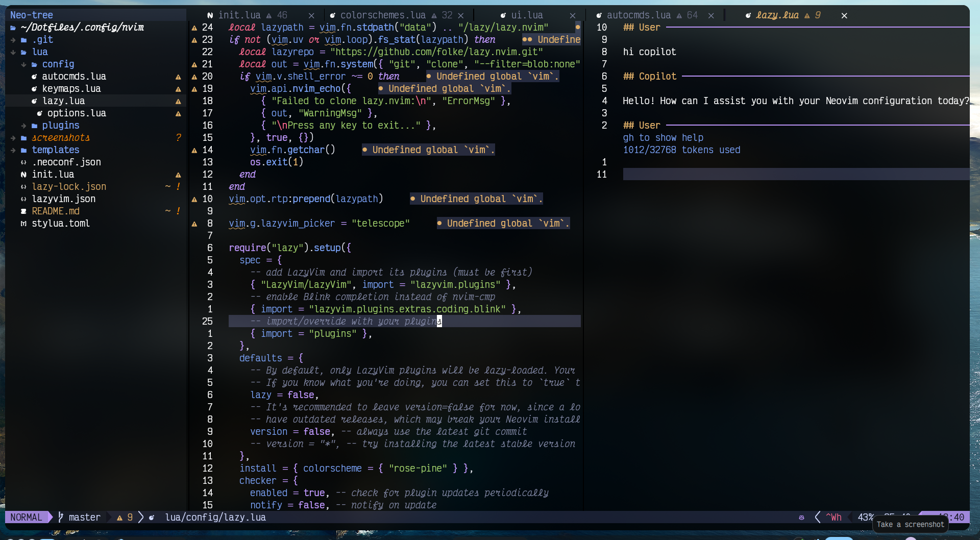Click warning triangle next to keymaps.lua

(178, 89)
